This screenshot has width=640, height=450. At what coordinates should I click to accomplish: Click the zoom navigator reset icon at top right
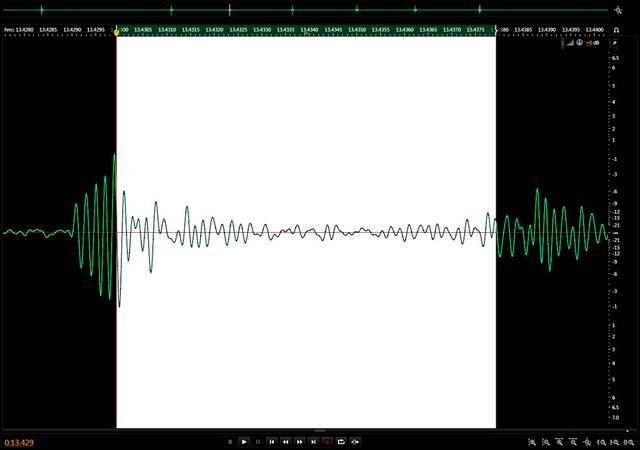619,10
